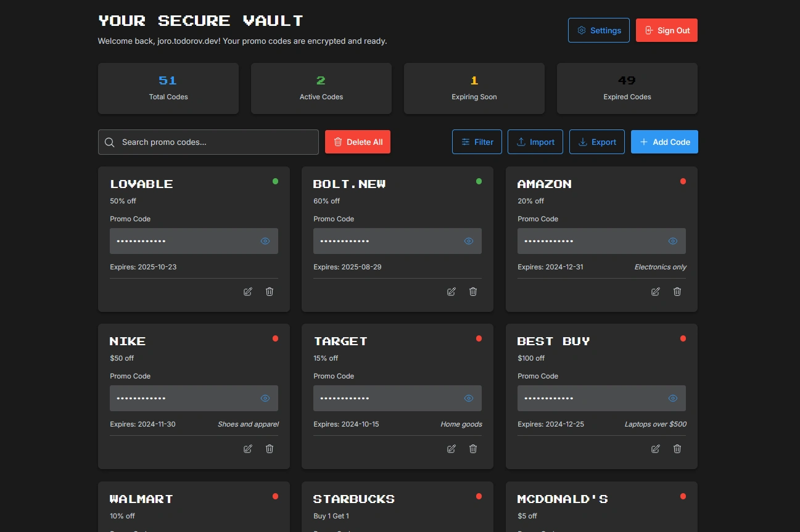Viewport: 800px width, 532px height.
Task: Sign Out of the vault
Action: (x=667, y=30)
